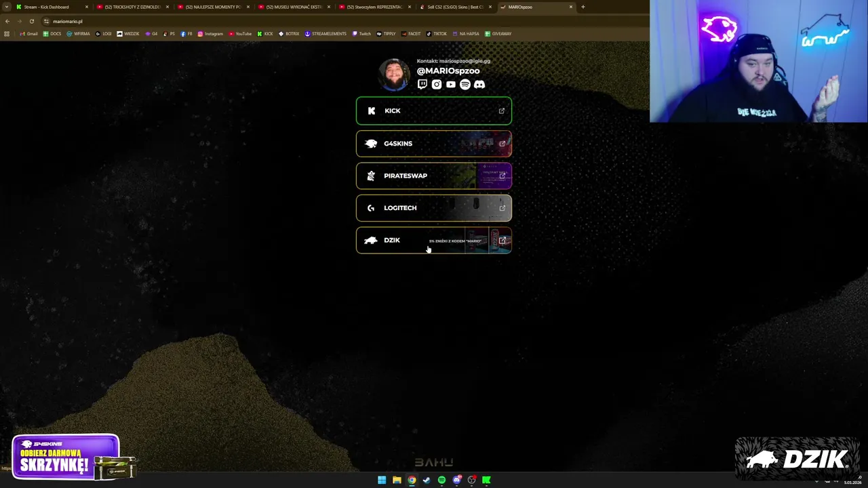Click the MARIOspzoo profile avatar

395,75
